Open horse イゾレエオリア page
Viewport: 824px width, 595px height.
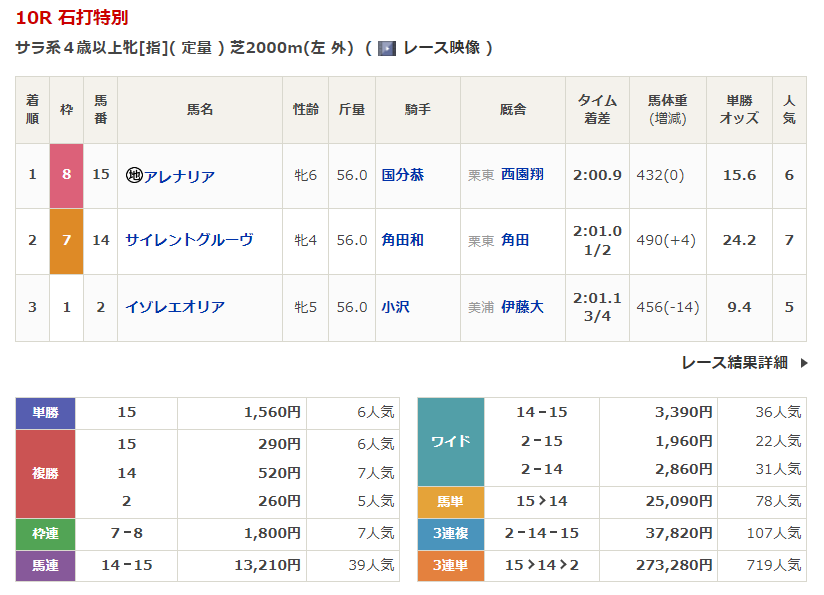point(174,307)
